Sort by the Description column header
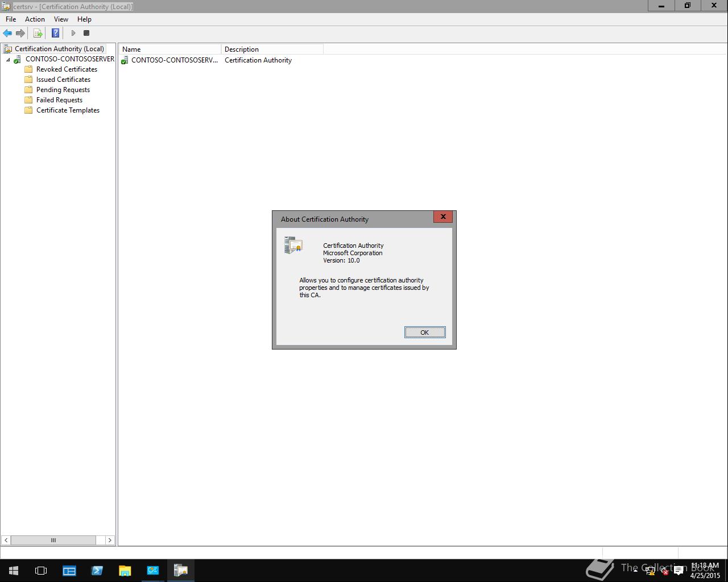This screenshot has width=728, height=582. click(x=272, y=49)
